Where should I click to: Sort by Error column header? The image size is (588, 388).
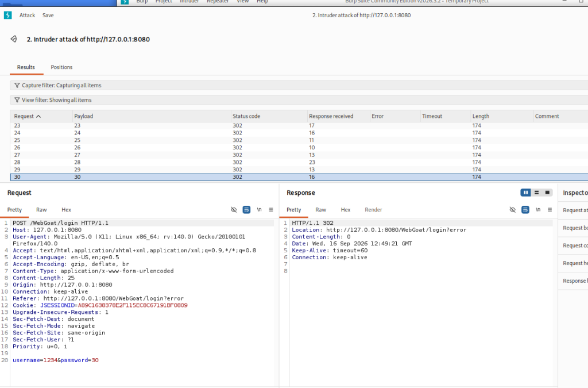[395, 116]
